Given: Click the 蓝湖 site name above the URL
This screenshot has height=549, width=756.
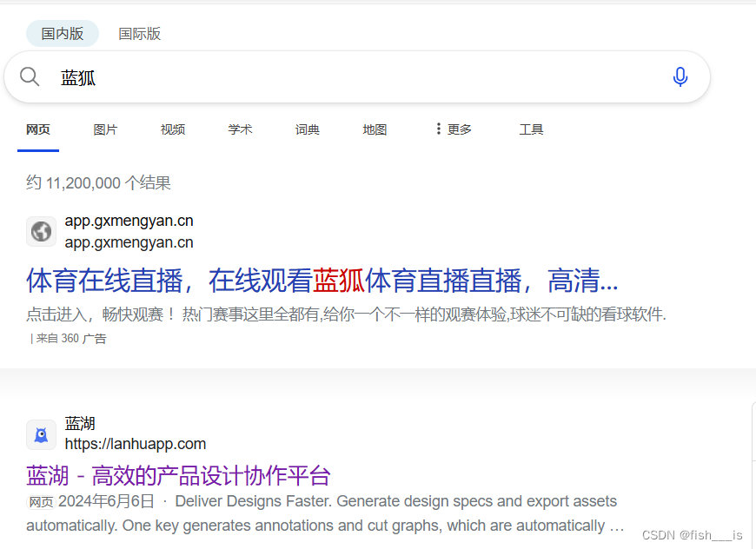Looking at the screenshot, I should (x=80, y=423).
